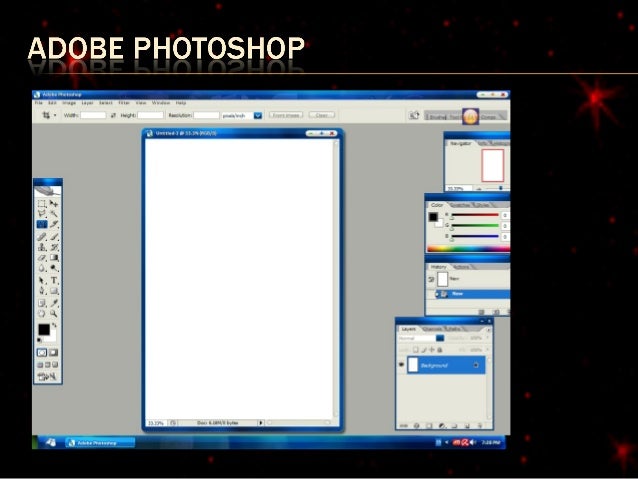
Task: Open new adjustment layer popup in Layers panel
Action: pos(442,426)
